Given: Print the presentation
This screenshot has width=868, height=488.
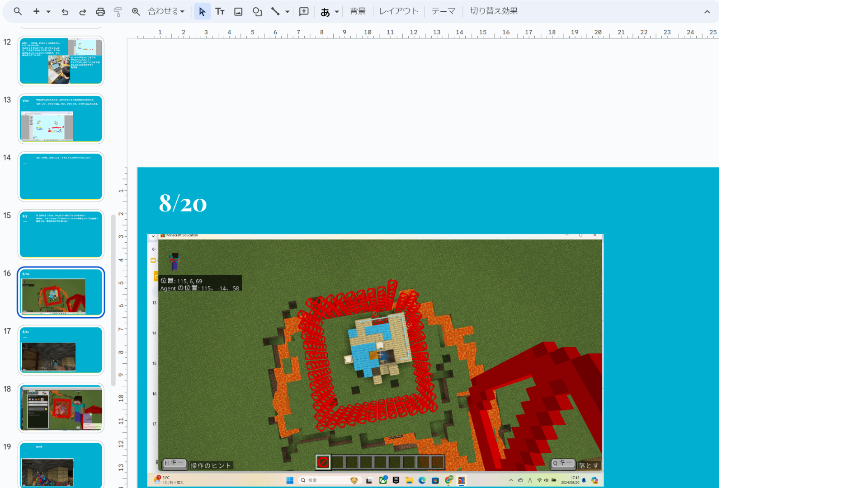Looking at the screenshot, I should pyautogui.click(x=100, y=12).
